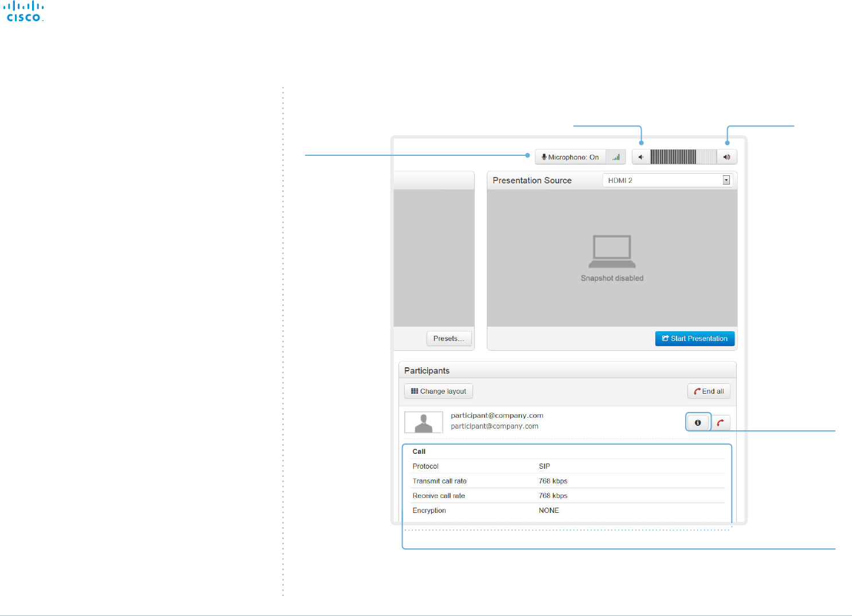
Task: Start the presentation
Action: click(695, 339)
